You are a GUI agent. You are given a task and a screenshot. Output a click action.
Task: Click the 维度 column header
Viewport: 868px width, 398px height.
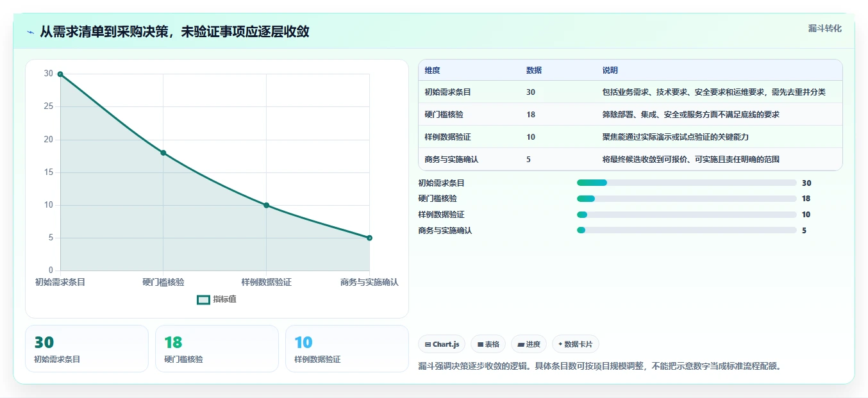click(432, 70)
